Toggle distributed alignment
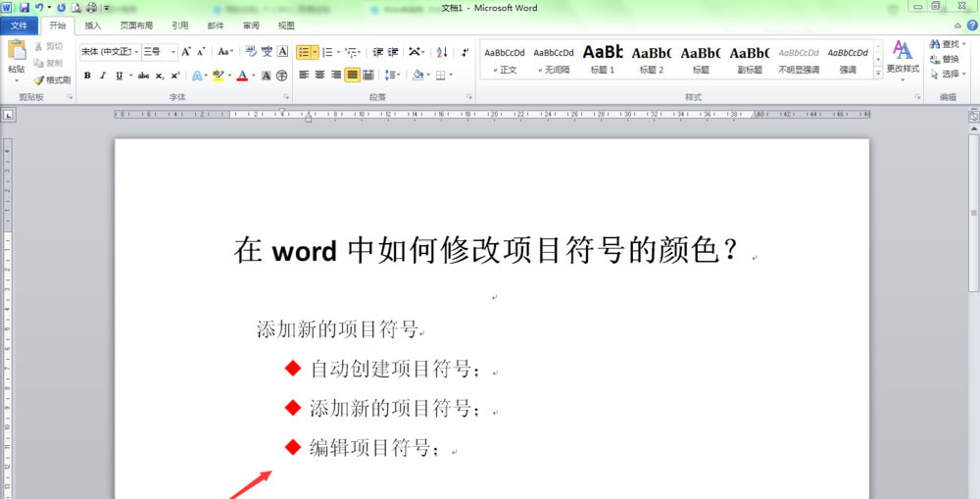Screen dimensions: 980x499 coord(368,75)
